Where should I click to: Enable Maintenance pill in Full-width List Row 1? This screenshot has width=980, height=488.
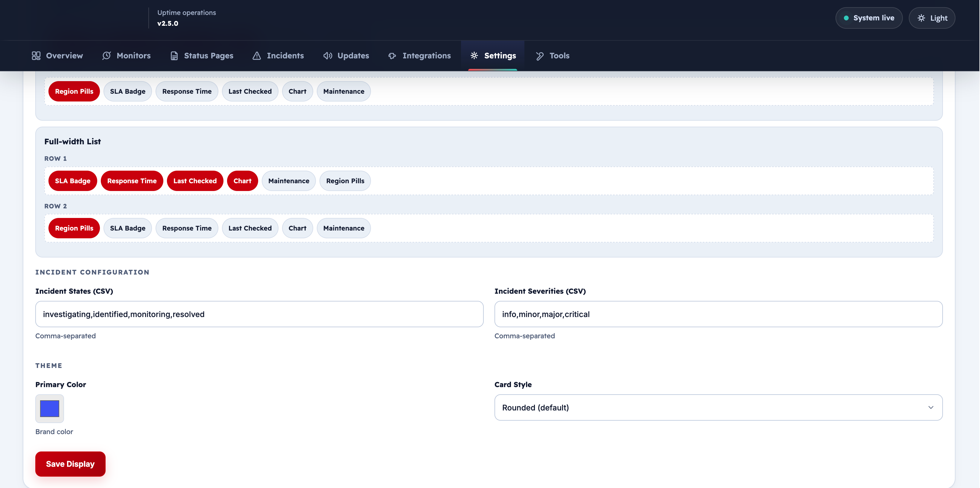289,181
